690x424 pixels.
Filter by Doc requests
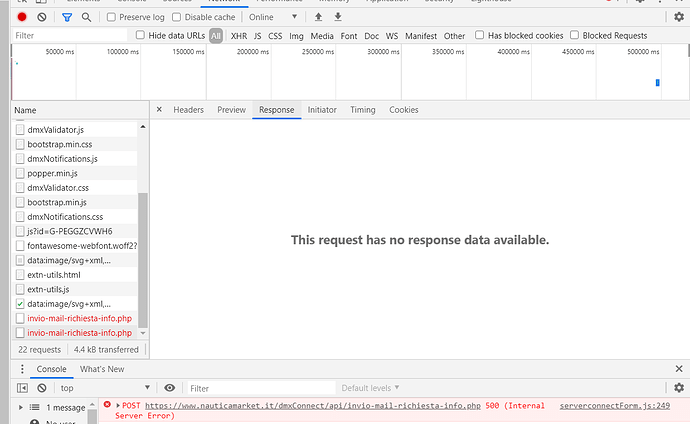pyautogui.click(x=371, y=36)
